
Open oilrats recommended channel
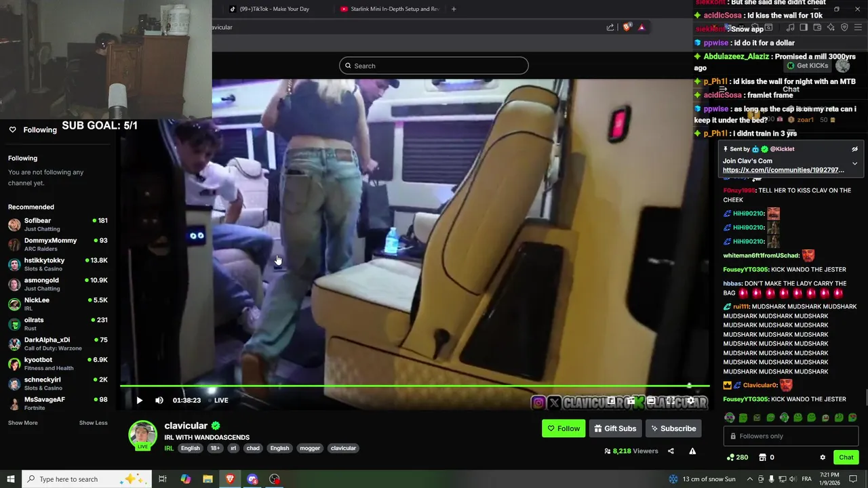58,324
